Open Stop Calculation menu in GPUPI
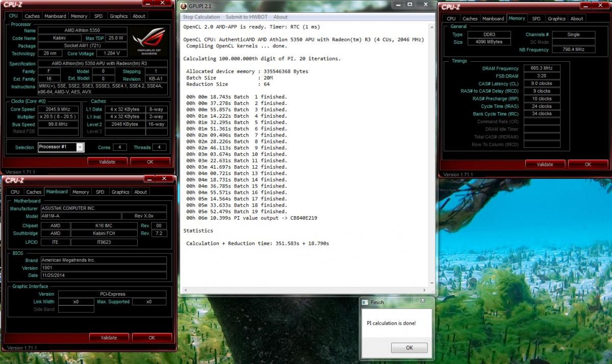 pyautogui.click(x=202, y=17)
